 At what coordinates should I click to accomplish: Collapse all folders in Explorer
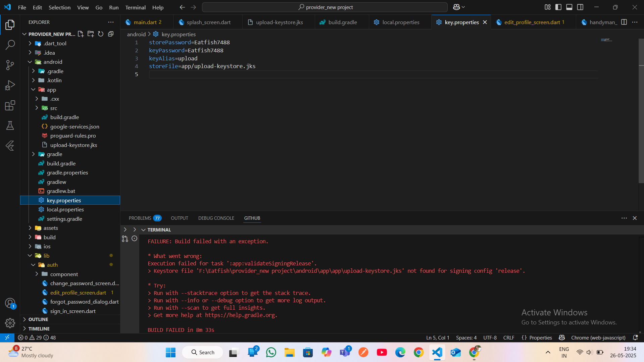(111, 34)
